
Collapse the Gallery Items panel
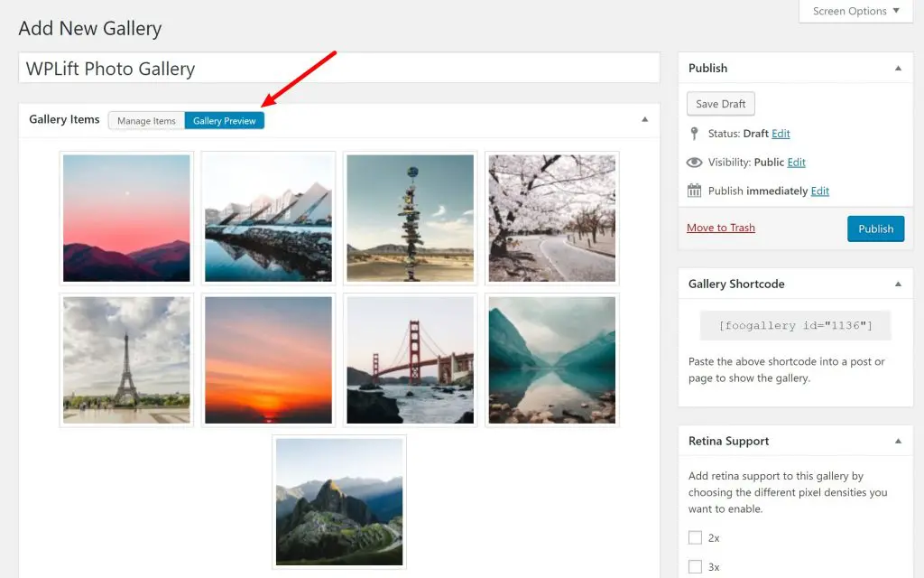[644, 119]
